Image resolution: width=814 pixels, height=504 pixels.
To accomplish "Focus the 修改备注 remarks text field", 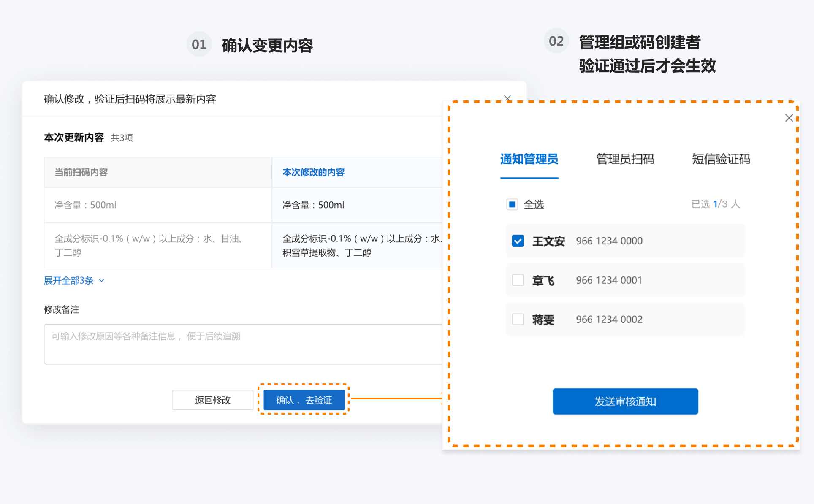I will pos(243,344).
